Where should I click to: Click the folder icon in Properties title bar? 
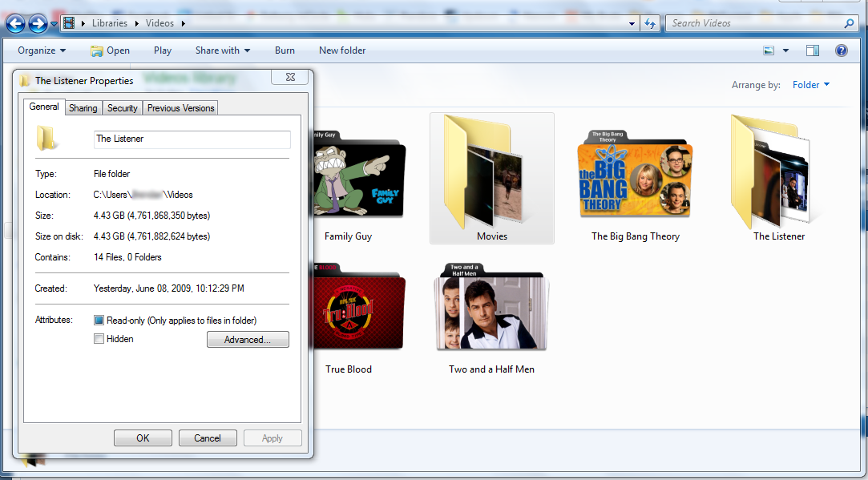24,81
